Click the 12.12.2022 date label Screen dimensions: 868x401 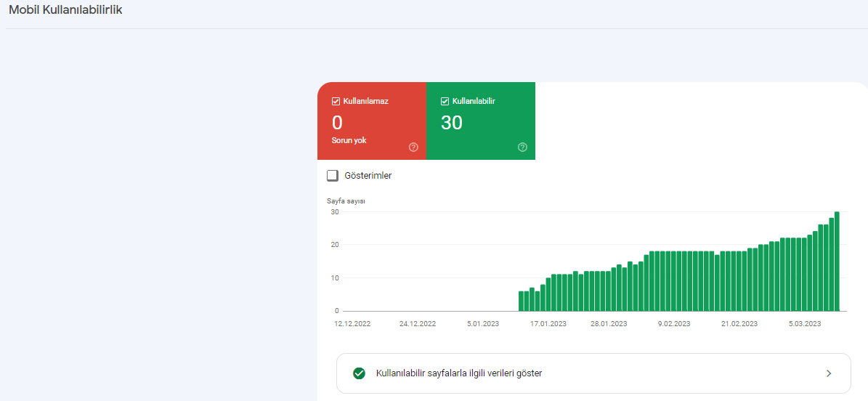(x=352, y=324)
